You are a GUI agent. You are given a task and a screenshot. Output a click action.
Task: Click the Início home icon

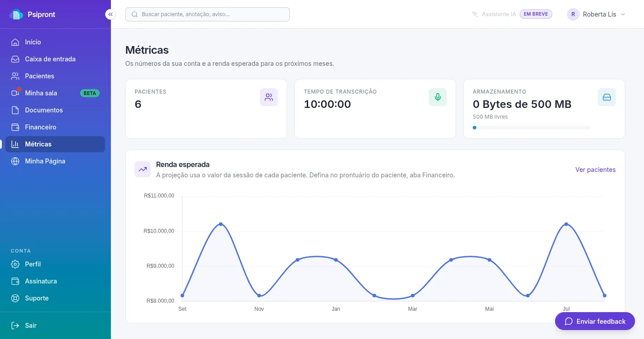tap(15, 42)
